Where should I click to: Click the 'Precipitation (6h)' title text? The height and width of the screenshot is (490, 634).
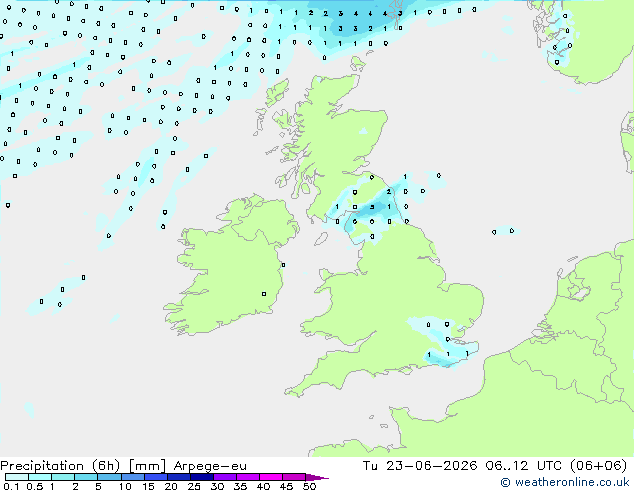[60, 466]
